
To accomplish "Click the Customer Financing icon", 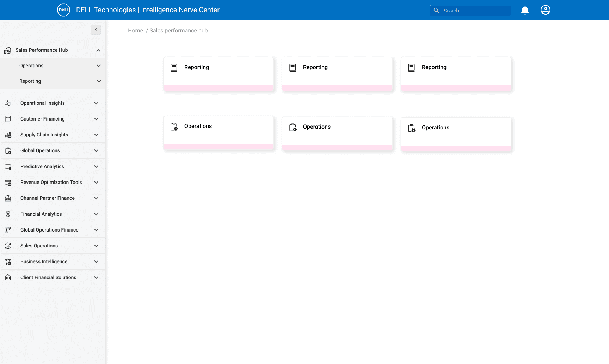I will (8, 119).
